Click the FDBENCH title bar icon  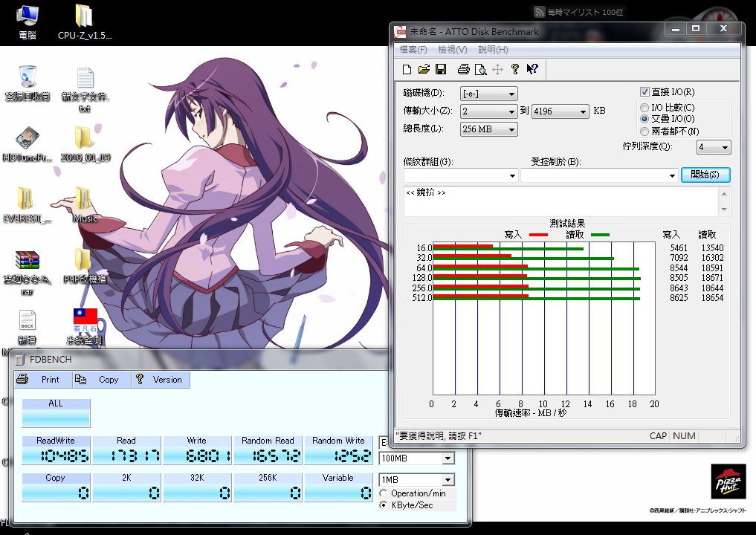[x=20, y=360]
